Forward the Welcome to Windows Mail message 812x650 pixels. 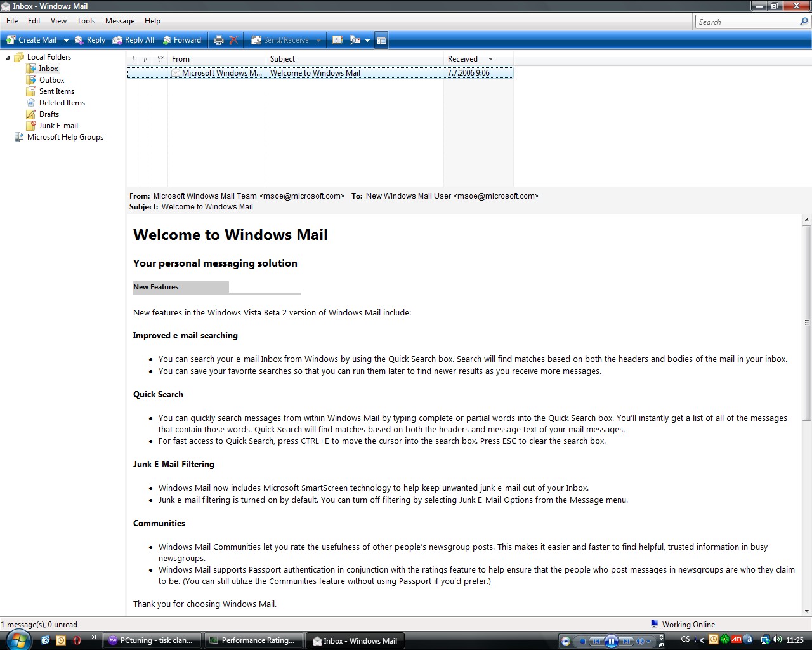pos(182,40)
